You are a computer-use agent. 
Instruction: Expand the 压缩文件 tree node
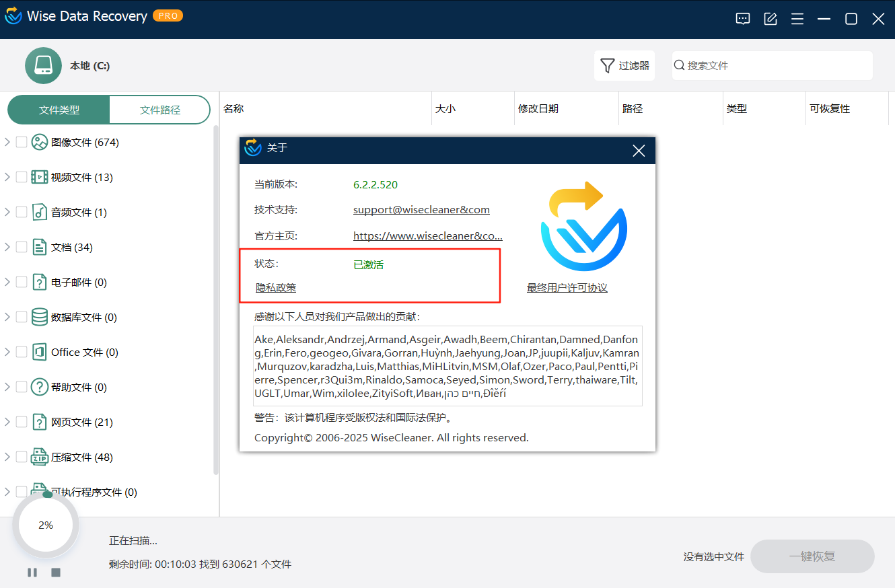click(x=7, y=457)
